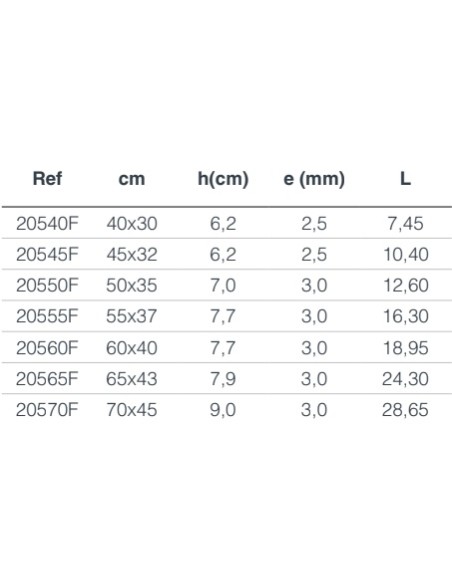Click the 55x37 size cell
Viewport: 452px width, 584px height.
point(131,316)
